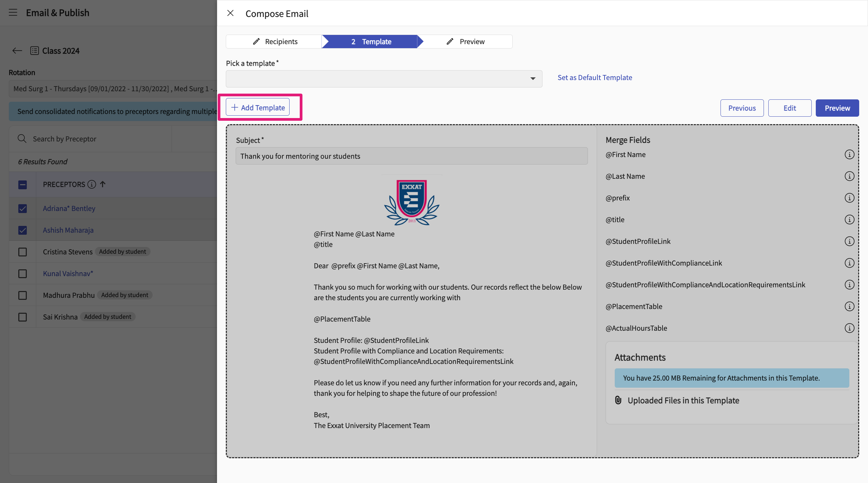Image resolution: width=868 pixels, height=483 pixels.
Task: Open the Pick a template dropdown
Action: tap(384, 79)
